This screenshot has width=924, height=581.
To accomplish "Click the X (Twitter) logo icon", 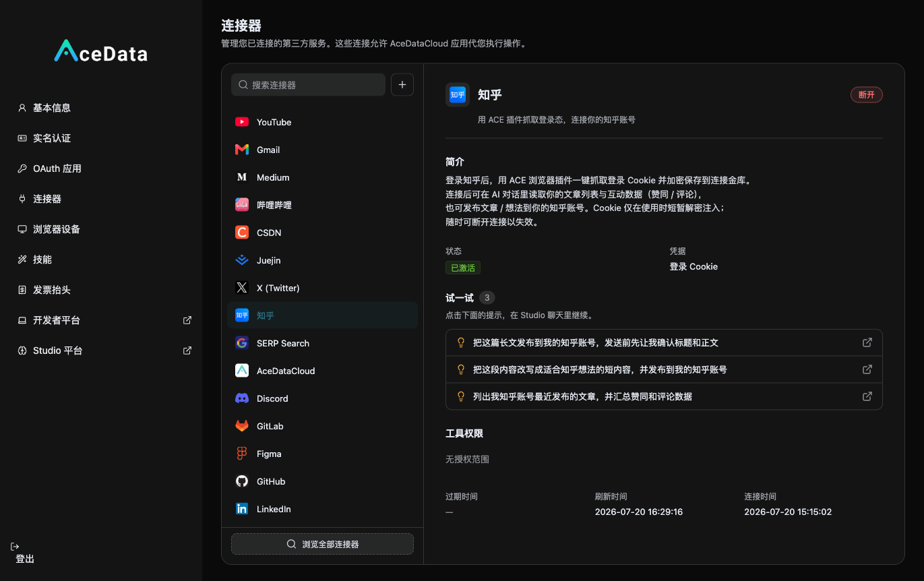I will point(242,288).
